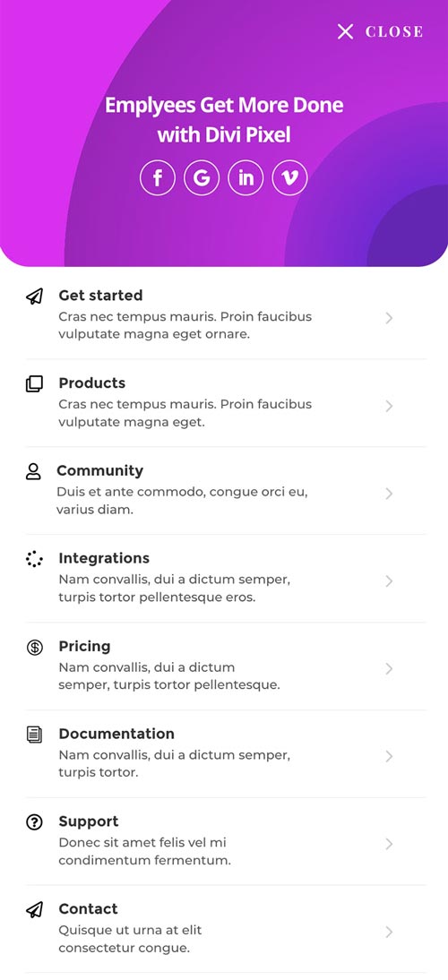Open the Vimeo social icon
The height and width of the screenshot is (980, 448).
[x=290, y=178]
